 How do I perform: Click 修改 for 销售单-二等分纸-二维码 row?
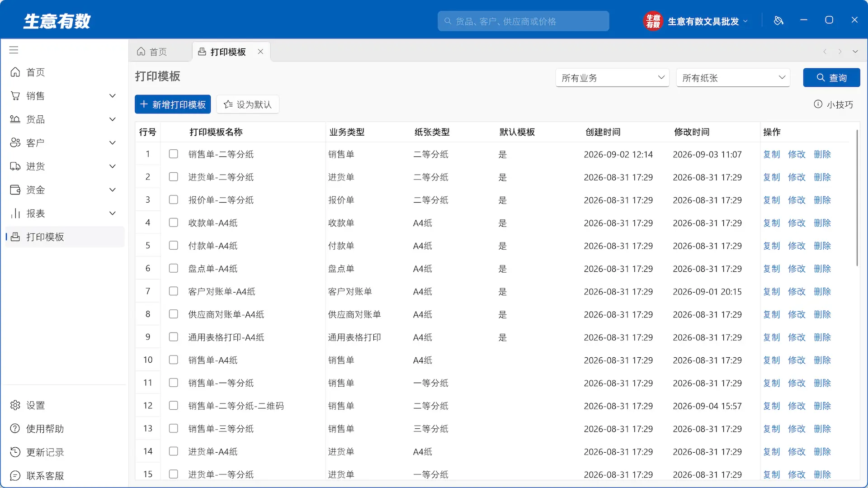tap(797, 406)
